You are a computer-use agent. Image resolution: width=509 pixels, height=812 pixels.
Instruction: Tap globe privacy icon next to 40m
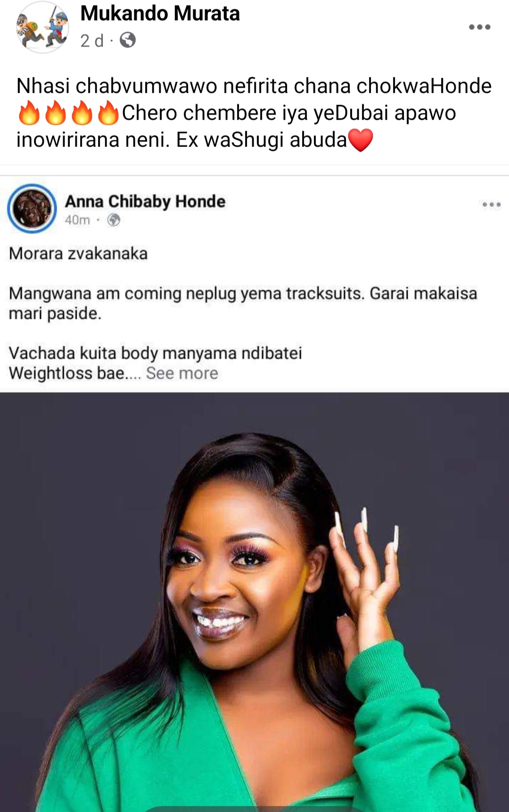114,220
